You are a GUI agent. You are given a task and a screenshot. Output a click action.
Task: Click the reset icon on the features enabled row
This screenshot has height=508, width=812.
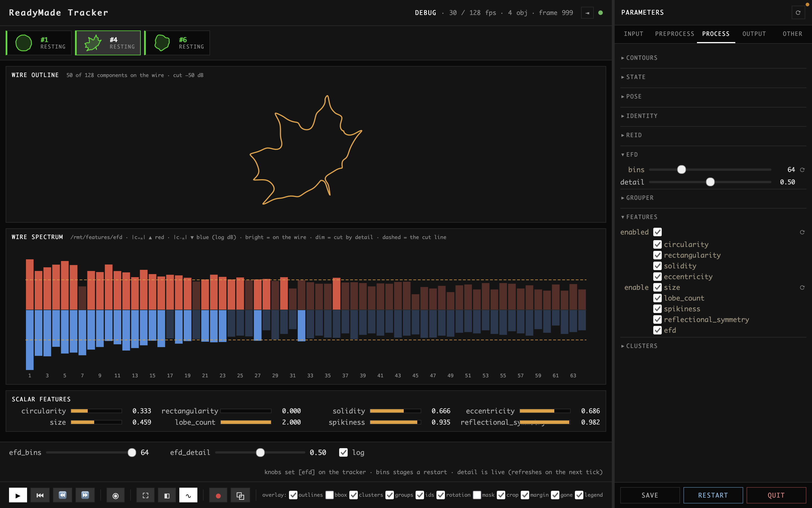(802, 232)
